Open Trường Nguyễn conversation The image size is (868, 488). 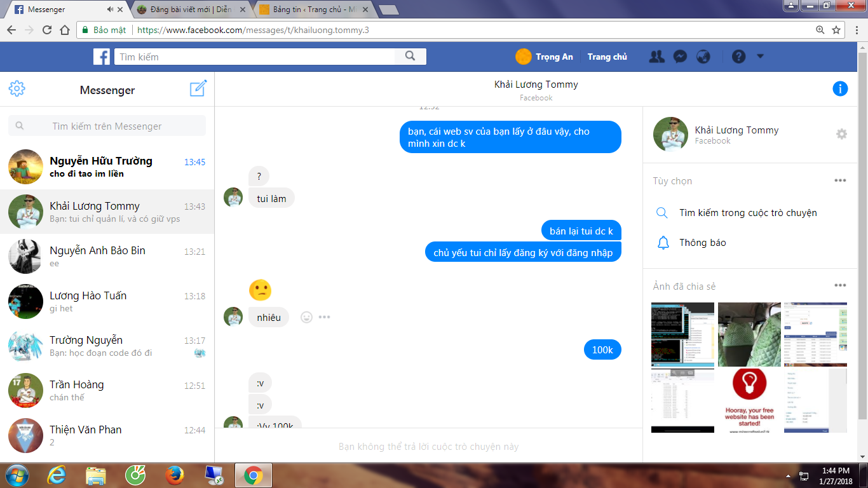(x=107, y=346)
